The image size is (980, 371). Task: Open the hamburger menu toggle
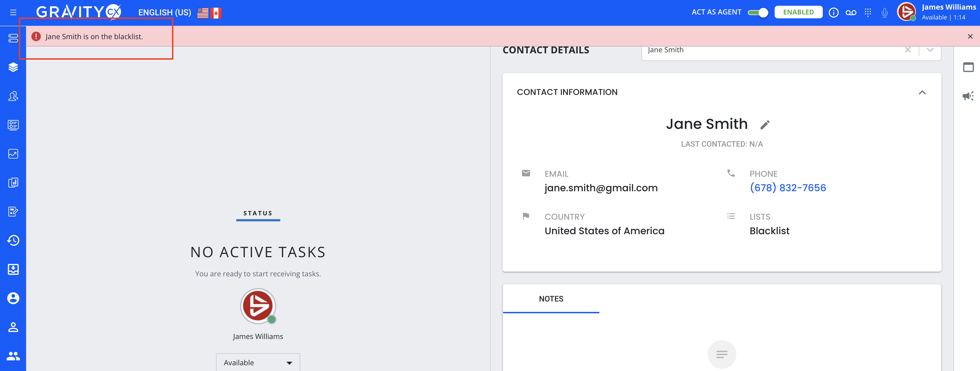click(13, 12)
